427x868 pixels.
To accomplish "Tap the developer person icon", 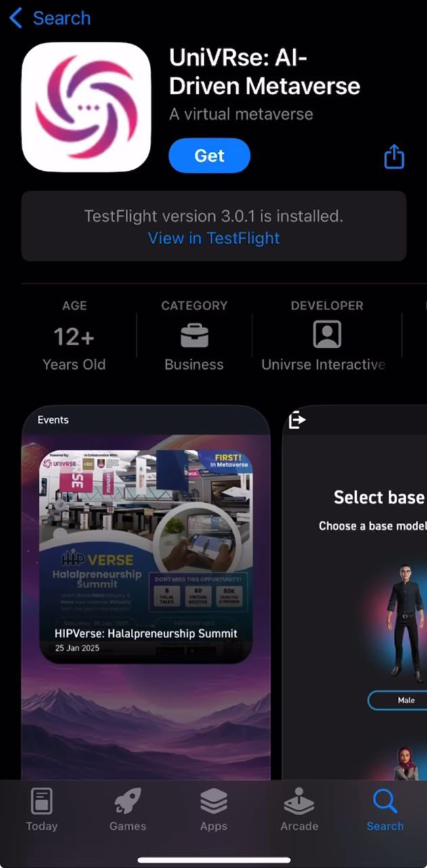I will pos(327,335).
